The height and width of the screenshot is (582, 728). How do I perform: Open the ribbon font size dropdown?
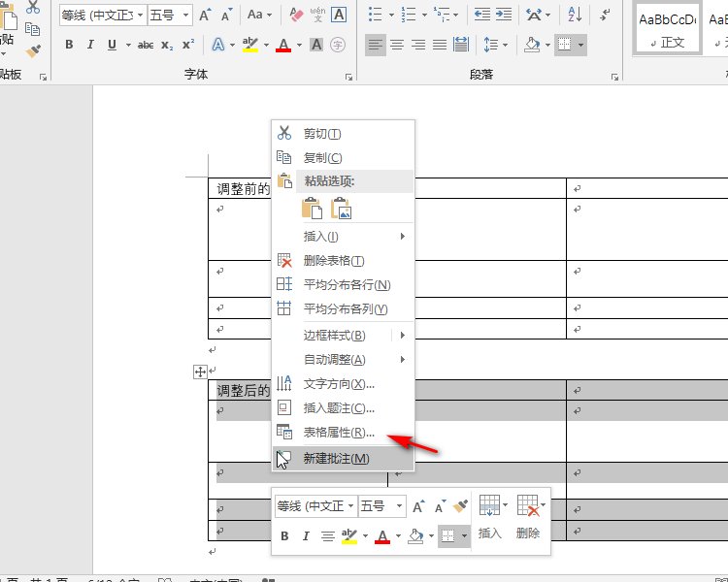point(185,16)
